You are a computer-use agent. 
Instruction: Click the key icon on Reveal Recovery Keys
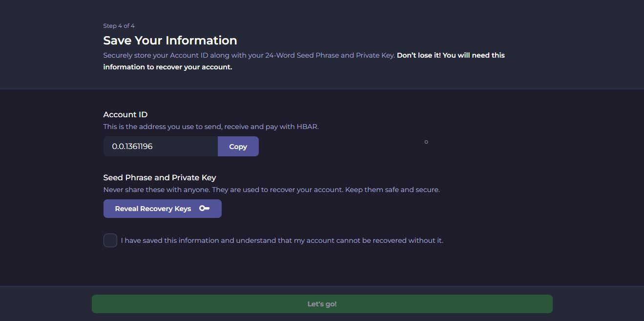(204, 209)
